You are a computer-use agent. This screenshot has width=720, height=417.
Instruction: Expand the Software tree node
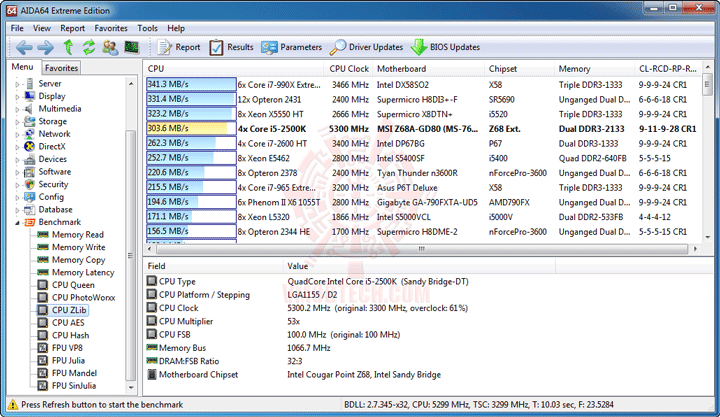[17, 172]
